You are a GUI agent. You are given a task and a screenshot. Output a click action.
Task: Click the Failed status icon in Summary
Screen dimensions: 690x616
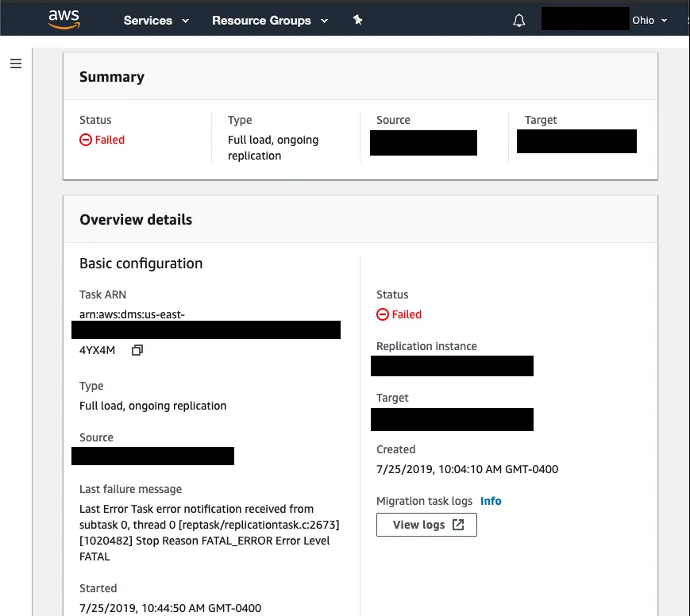pyautogui.click(x=86, y=140)
